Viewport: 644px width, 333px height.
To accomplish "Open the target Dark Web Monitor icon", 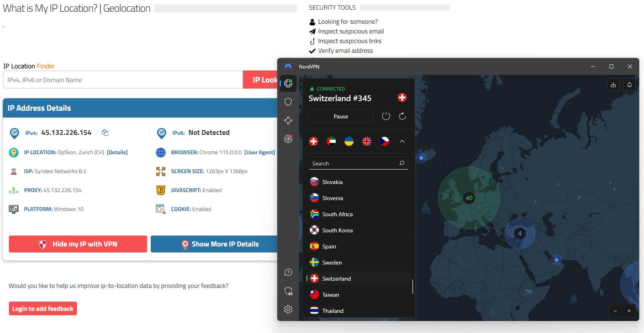I will click(288, 139).
